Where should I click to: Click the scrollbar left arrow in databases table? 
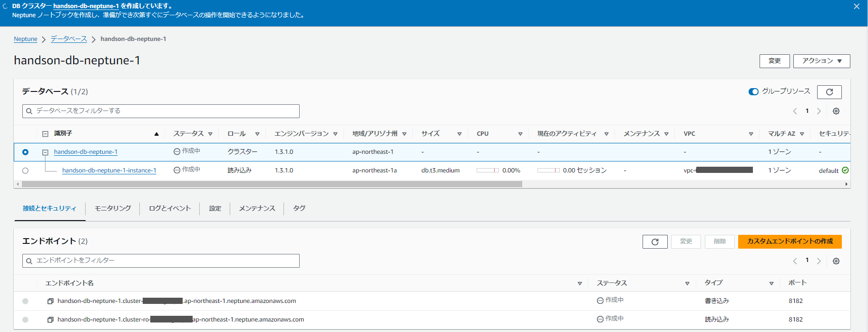tap(18, 184)
